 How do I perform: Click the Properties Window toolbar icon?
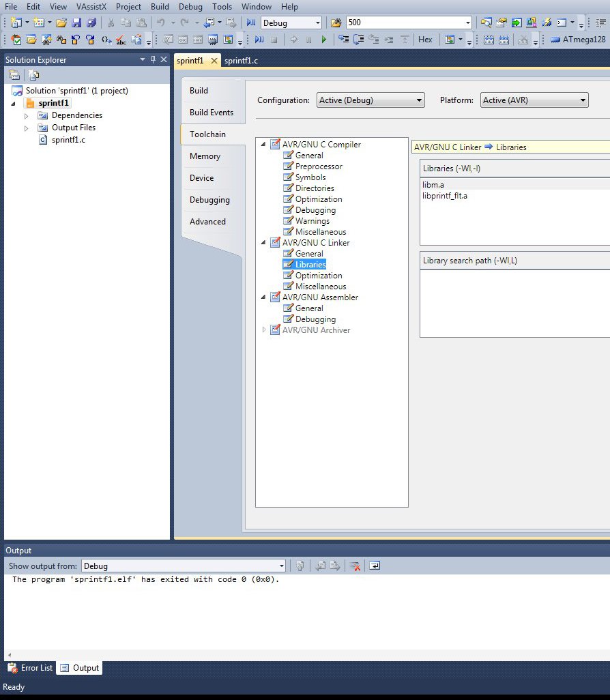tap(502, 23)
